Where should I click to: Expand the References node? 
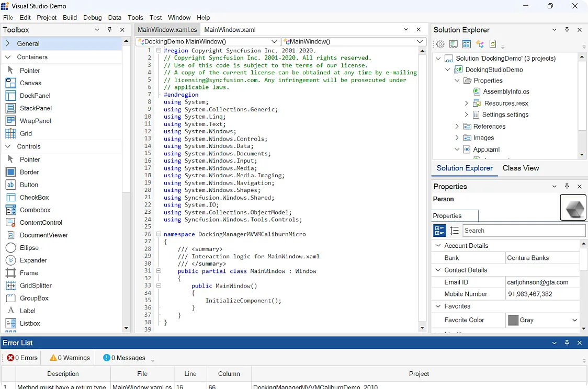tap(457, 127)
